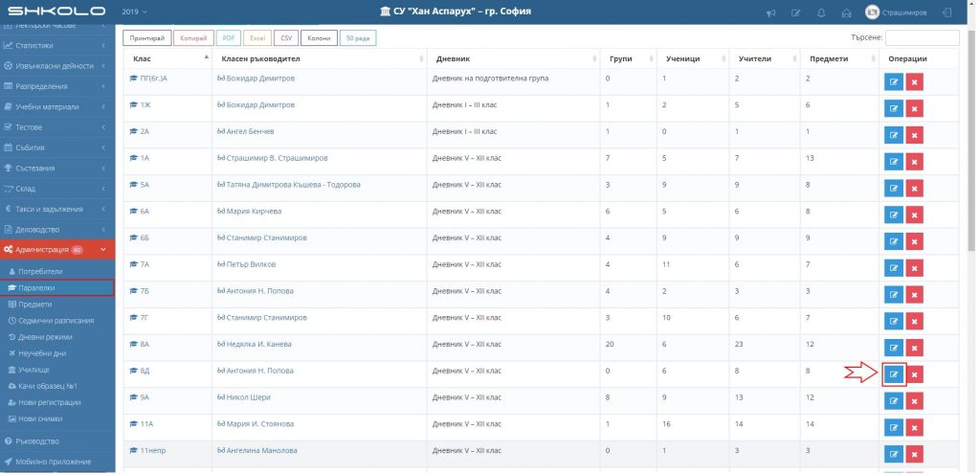Viewport: 980px width, 474px height.
Task: Open the 2019 school year dropdown
Action: tap(134, 11)
